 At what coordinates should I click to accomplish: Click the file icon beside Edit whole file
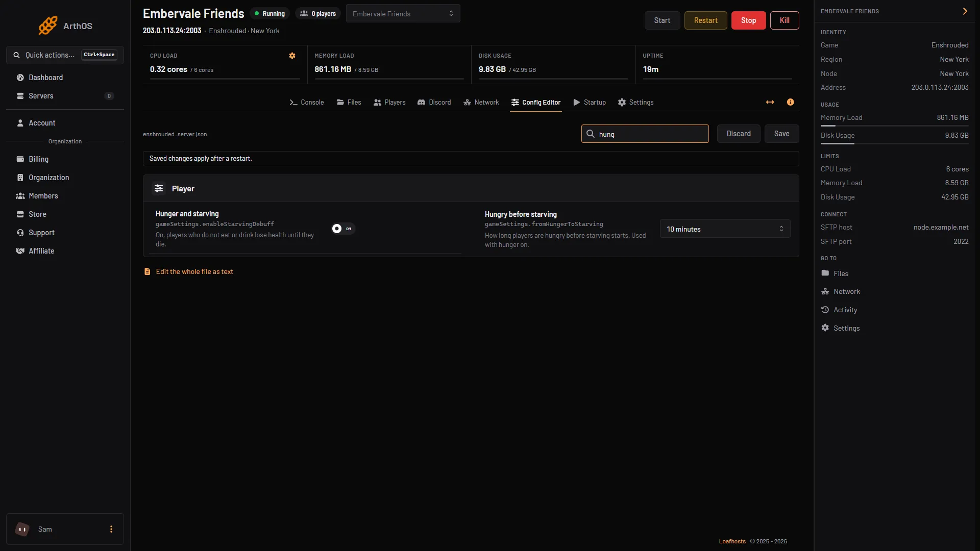pyautogui.click(x=147, y=271)
